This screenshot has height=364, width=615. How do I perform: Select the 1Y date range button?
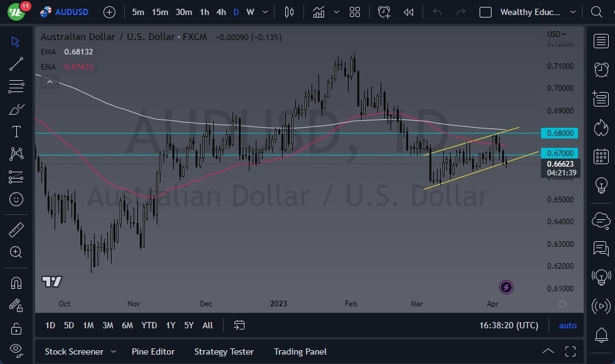pyautogui.click(x=170, y=325)
